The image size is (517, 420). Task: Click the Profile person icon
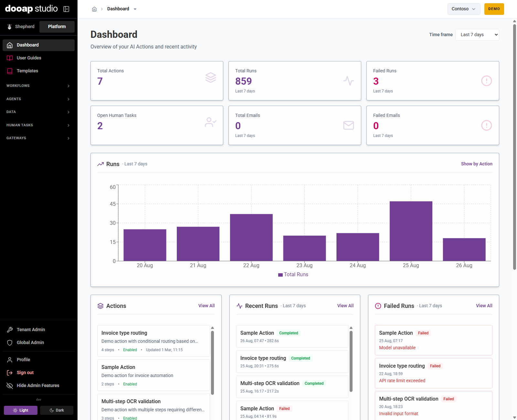(x=10, y=360)
